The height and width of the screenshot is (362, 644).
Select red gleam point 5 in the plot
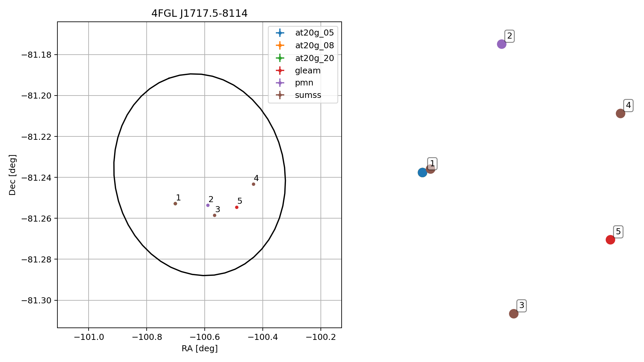point(237,207)
